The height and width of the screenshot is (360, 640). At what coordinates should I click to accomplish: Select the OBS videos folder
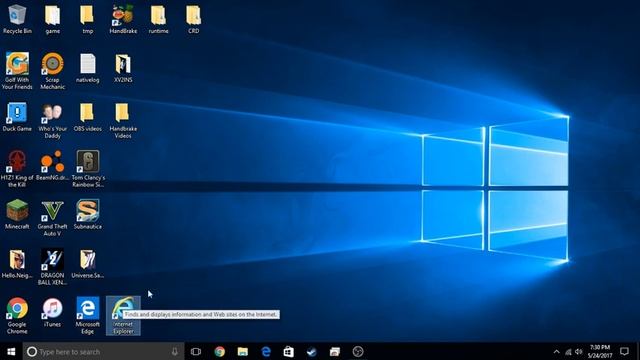(x=87, y=117)
